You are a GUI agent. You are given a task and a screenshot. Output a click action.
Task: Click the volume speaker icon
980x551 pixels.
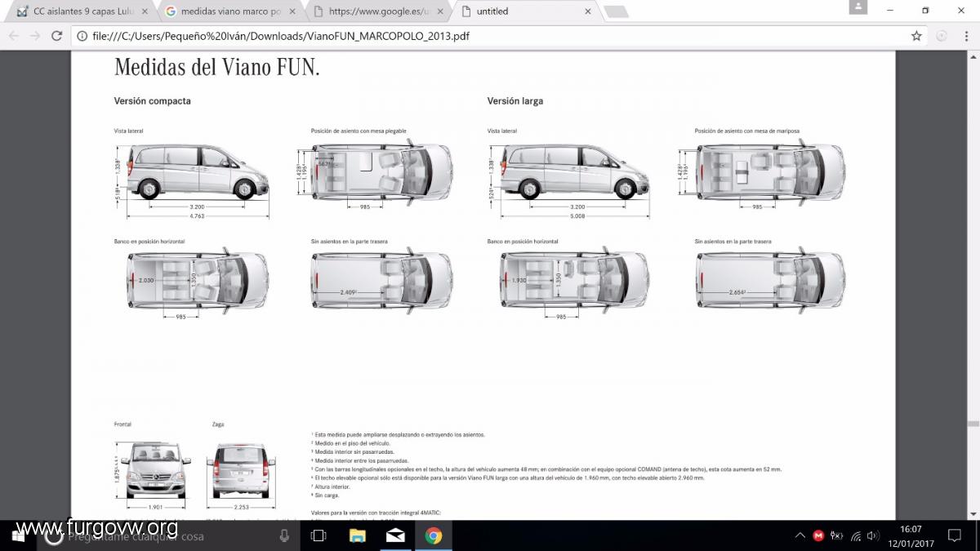pyautogui.click(x=873, y=536)
